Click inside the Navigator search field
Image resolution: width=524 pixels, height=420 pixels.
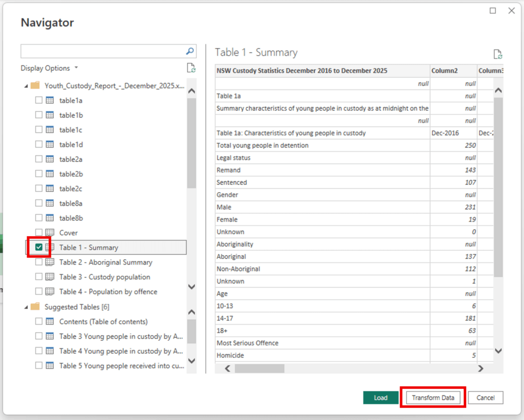[102, 51]
